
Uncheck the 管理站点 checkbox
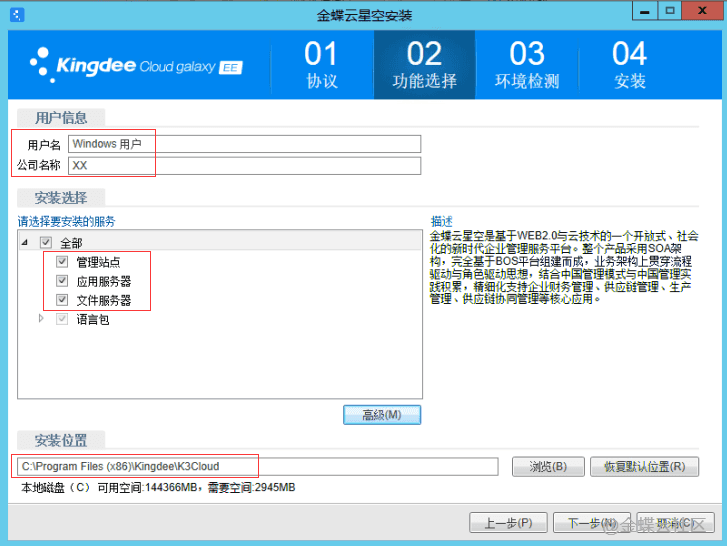tap(62, 261)
